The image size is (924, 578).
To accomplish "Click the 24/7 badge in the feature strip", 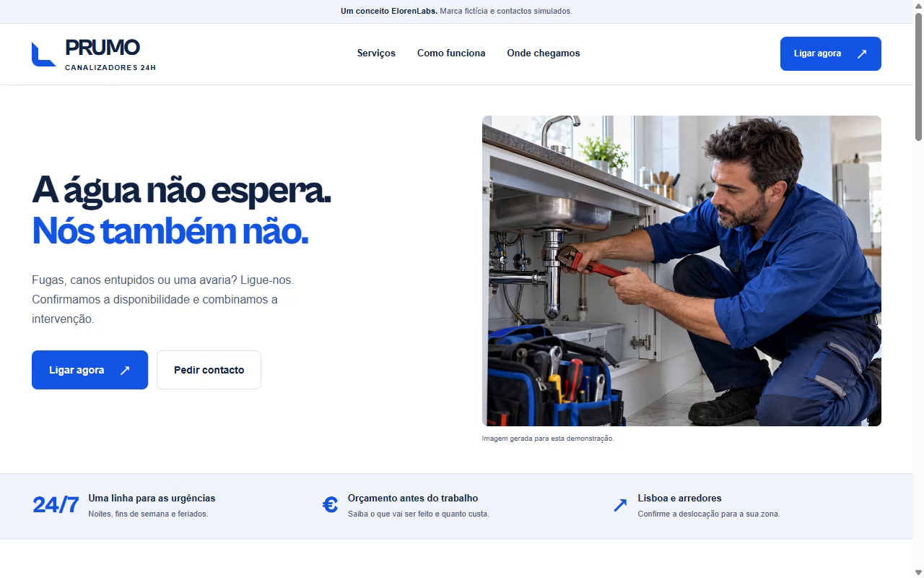I will [x=56, y=505].
